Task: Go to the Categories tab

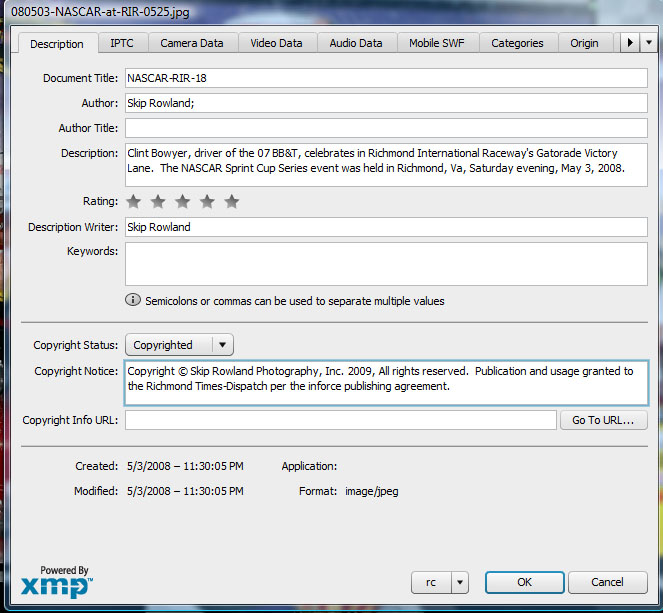Action: [517, 43]
